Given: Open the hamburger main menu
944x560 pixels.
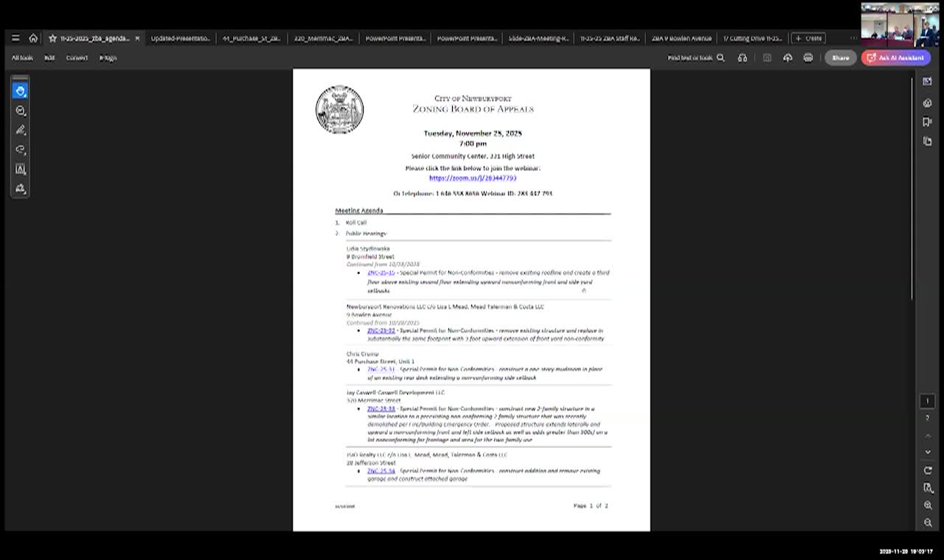Looking at the screenshot, I should coord(15,38).
